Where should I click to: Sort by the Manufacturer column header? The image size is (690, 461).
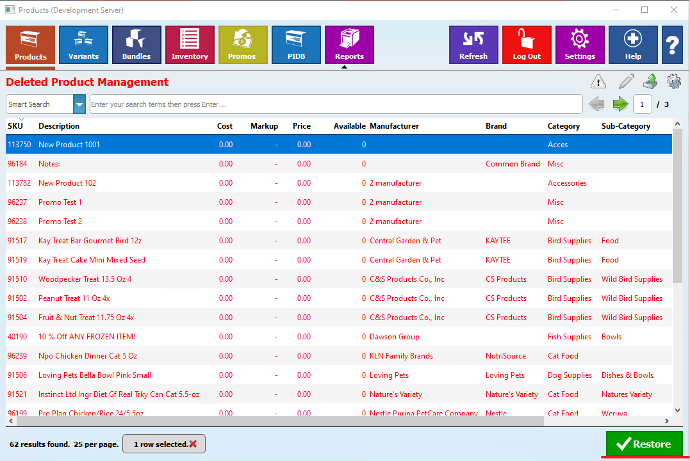tap(394, 126)
